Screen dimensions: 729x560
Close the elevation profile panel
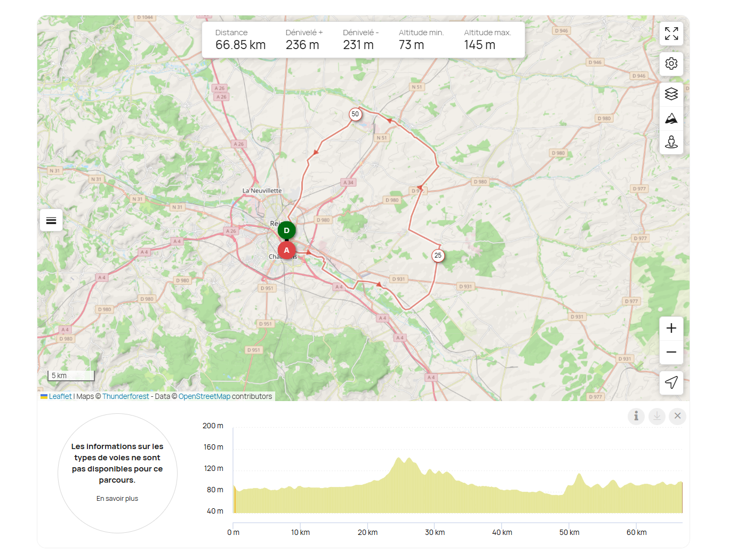pos(677,416)
